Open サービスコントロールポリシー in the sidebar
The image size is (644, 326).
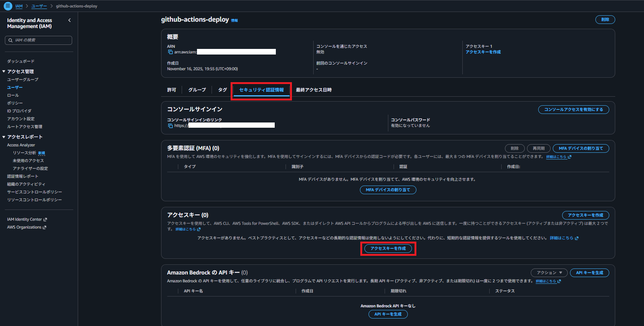click(x=34, y=192)
